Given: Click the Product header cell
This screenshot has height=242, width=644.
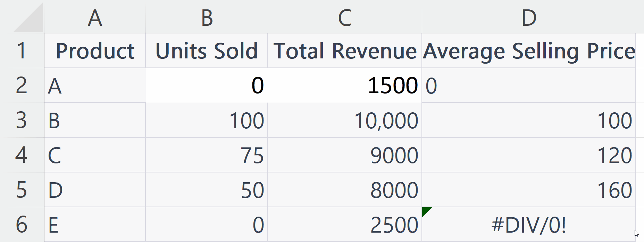Looking at the screenshot, I should [94, 50].
